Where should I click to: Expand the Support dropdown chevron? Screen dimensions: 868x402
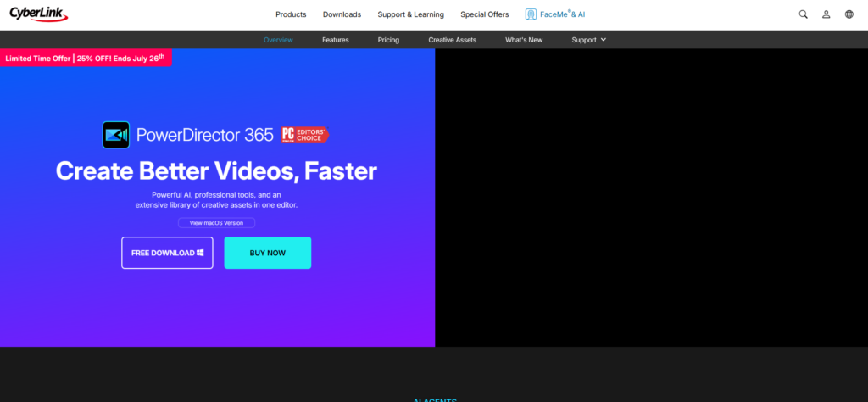(604, 40)
